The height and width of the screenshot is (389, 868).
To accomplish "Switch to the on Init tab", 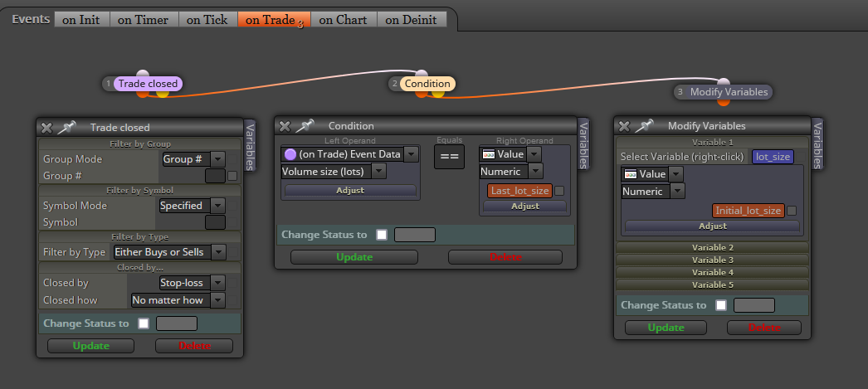I will coord(80,20).
